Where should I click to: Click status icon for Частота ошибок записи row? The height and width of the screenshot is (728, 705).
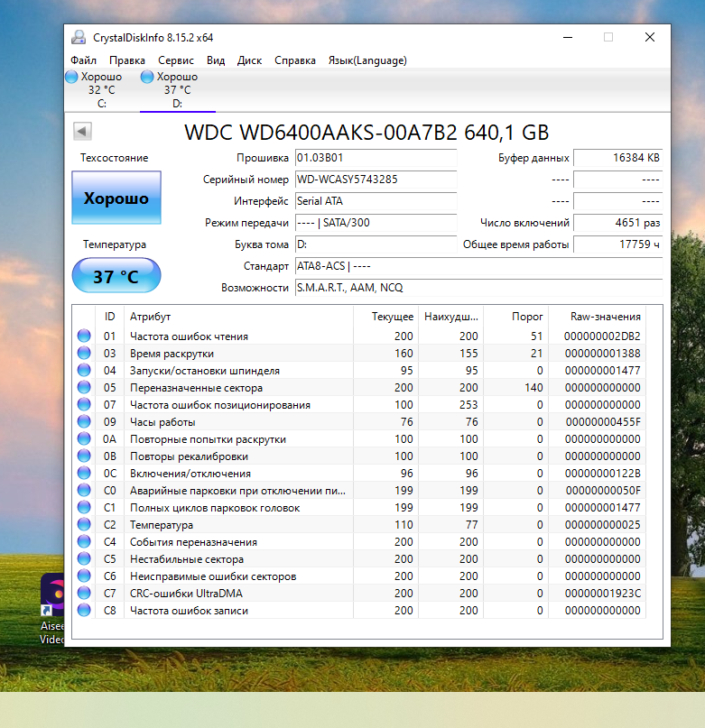point(84,610)
